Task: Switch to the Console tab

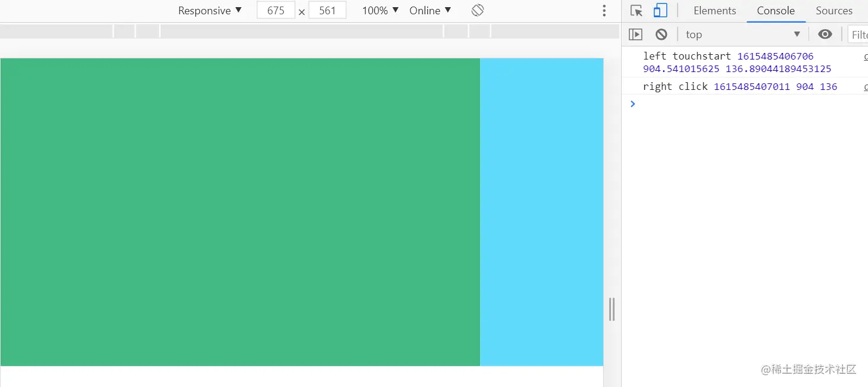Action: tap(776, 11)
